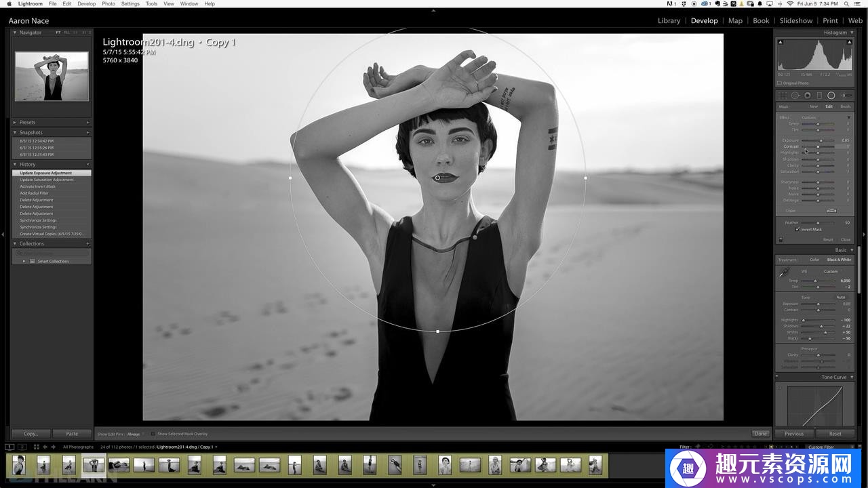
Task: Collapse the Tone Curve panel
Action: [852, 378]
